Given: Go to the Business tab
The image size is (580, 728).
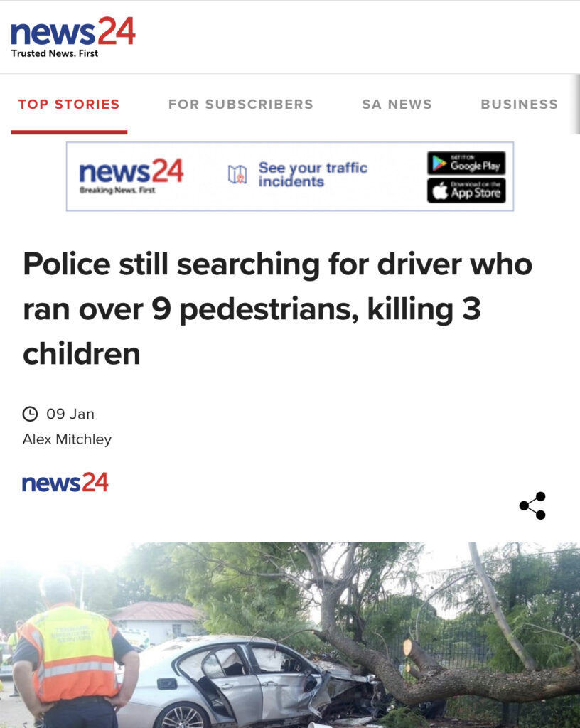Looking at the screenshot, I should click(519, 104).
